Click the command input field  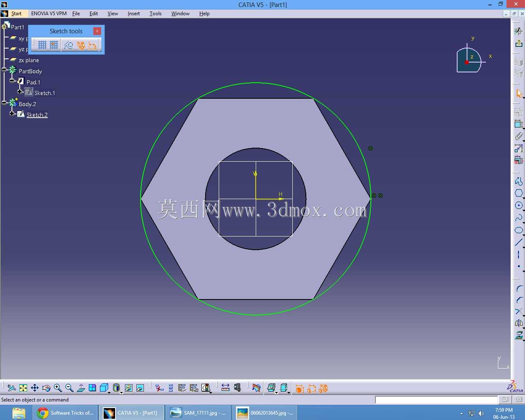click(x=436, y=399)
